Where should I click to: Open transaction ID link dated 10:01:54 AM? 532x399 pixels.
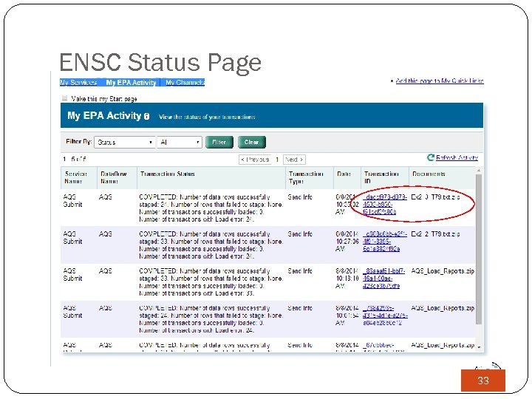click(x=385, y=316)
